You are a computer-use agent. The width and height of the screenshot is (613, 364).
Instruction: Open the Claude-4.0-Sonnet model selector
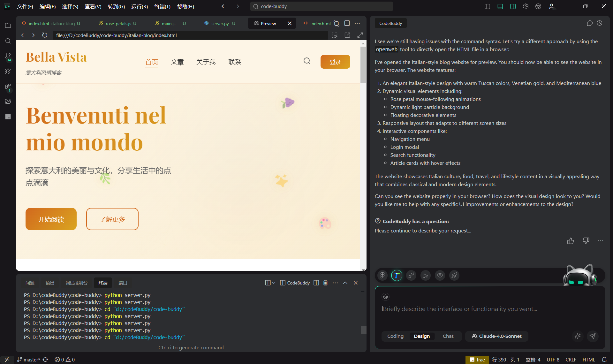click(497, 336)
